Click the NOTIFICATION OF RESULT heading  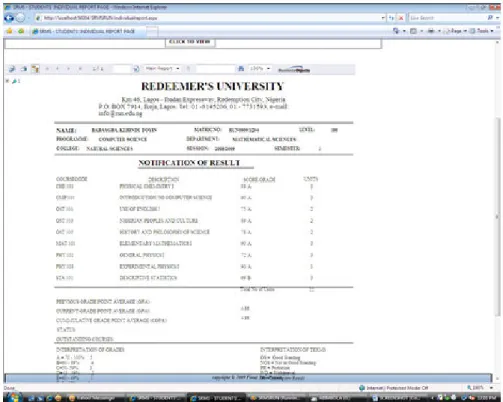point(189,163)
